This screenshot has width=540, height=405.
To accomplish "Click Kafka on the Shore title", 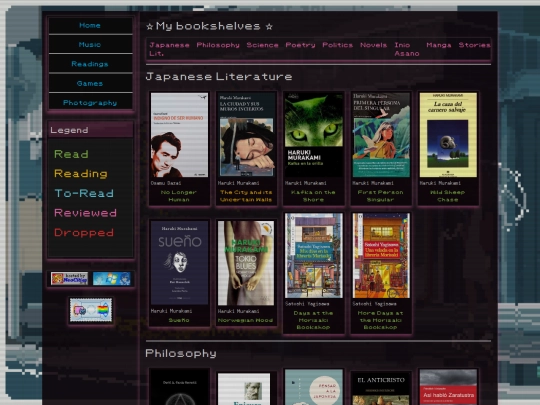I will pos(313,196).
